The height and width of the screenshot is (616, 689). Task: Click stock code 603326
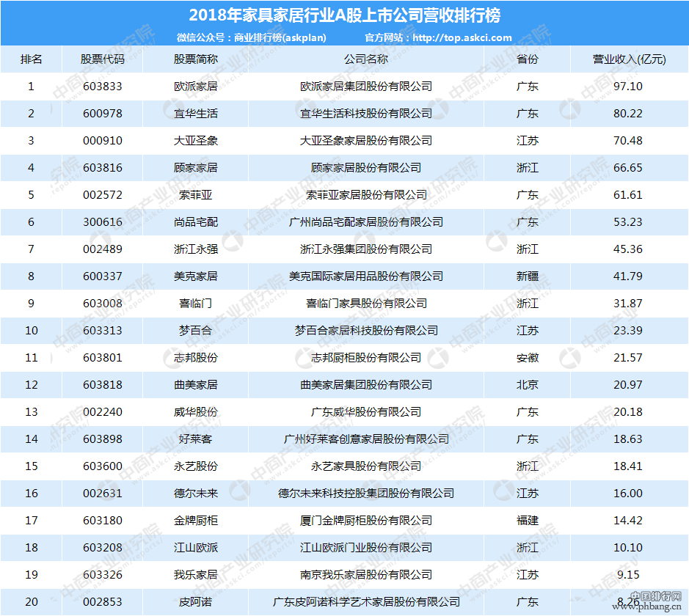[103, 575]
